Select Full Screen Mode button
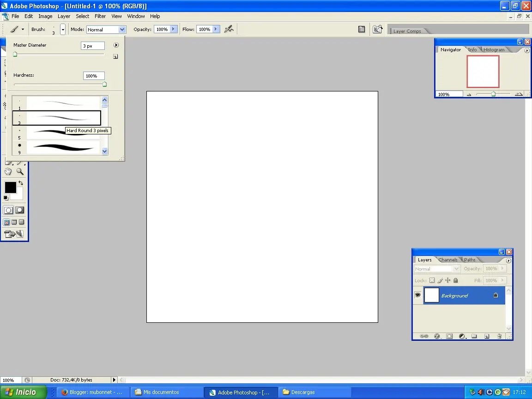This screenshot has height=399, width=532. [21, 222]
